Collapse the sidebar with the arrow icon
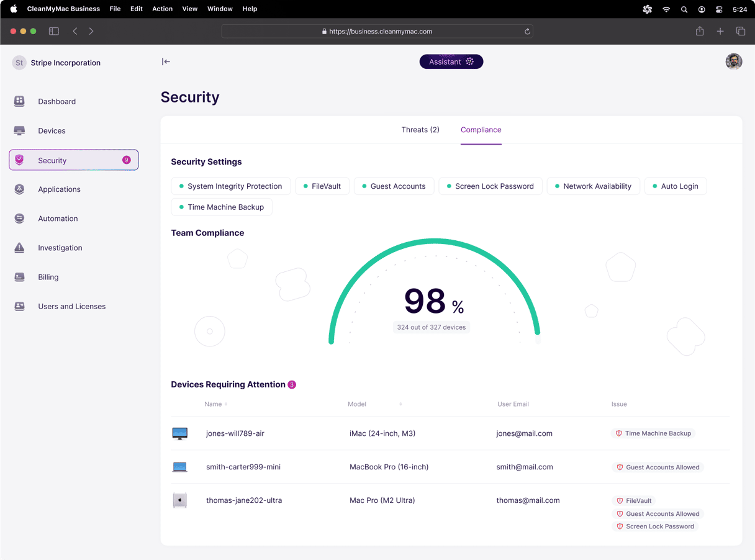 coord(166,61)
